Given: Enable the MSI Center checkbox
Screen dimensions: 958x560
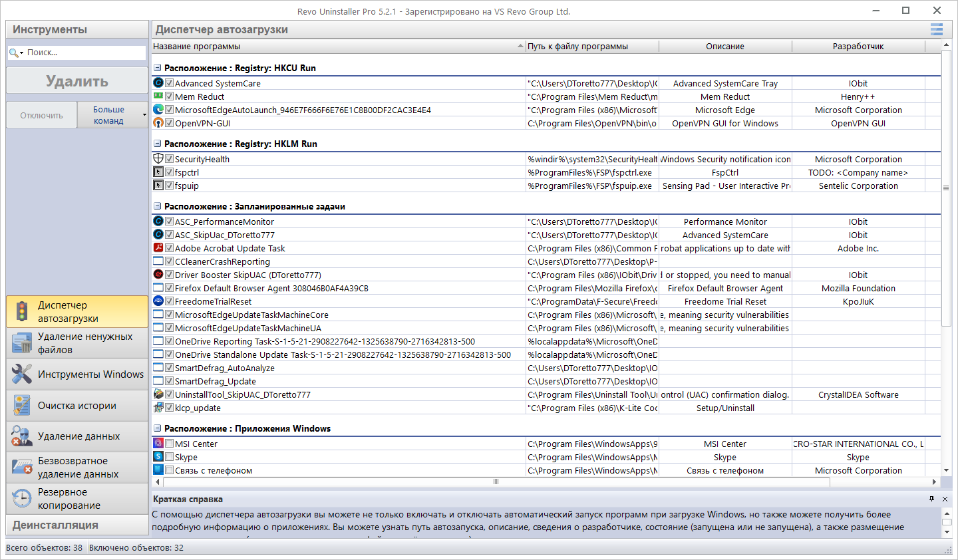Looking at the screenshot, I should point(170,444).
